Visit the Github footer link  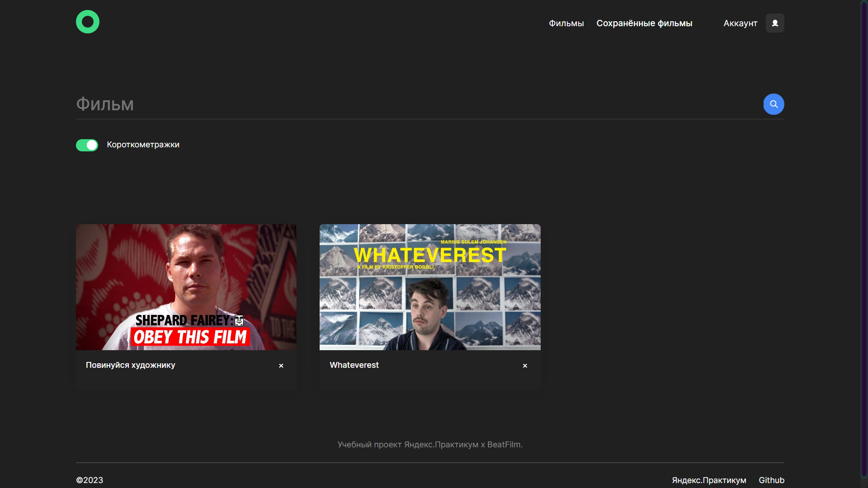tap(771, 480)
